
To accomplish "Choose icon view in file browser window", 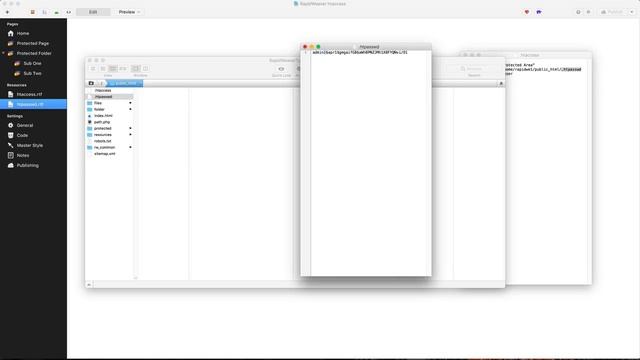I will (93, 69).
